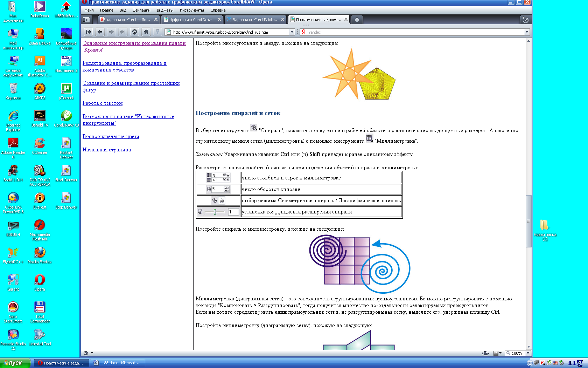588x368 pixels.
Task: Open Macromedia Flash MX desktop icon
Action: [x=40, y=230]
